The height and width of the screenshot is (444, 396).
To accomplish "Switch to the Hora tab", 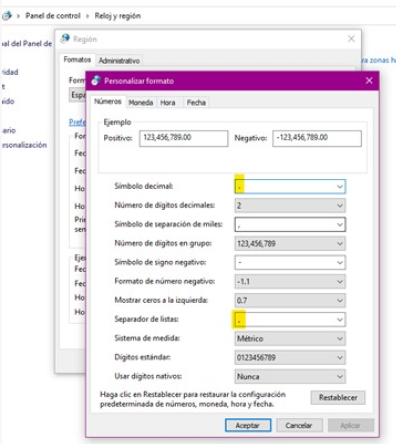I will click(x=168, y=103).
